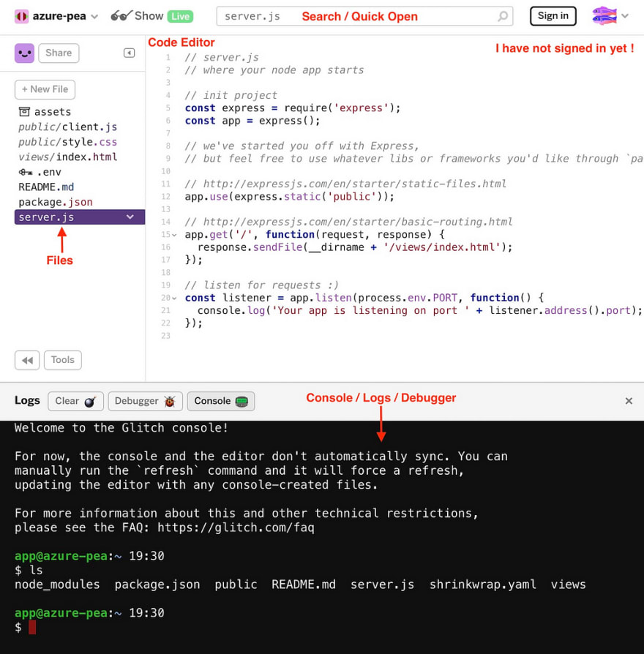The width and height of the screenshot is (644, 654).
Task: Click 'listener' variable on line 20
Action: pos(247,298)
